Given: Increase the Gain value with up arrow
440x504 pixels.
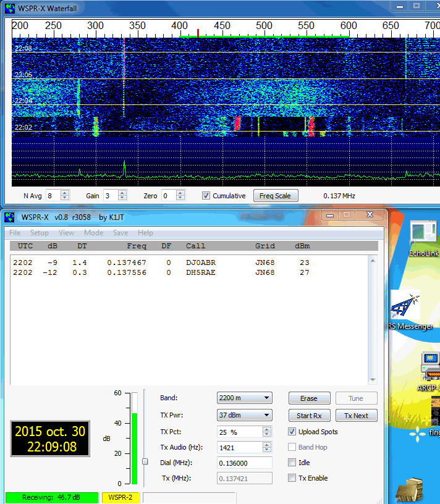Looking at the screenshot, I should (x=122, y=193).
